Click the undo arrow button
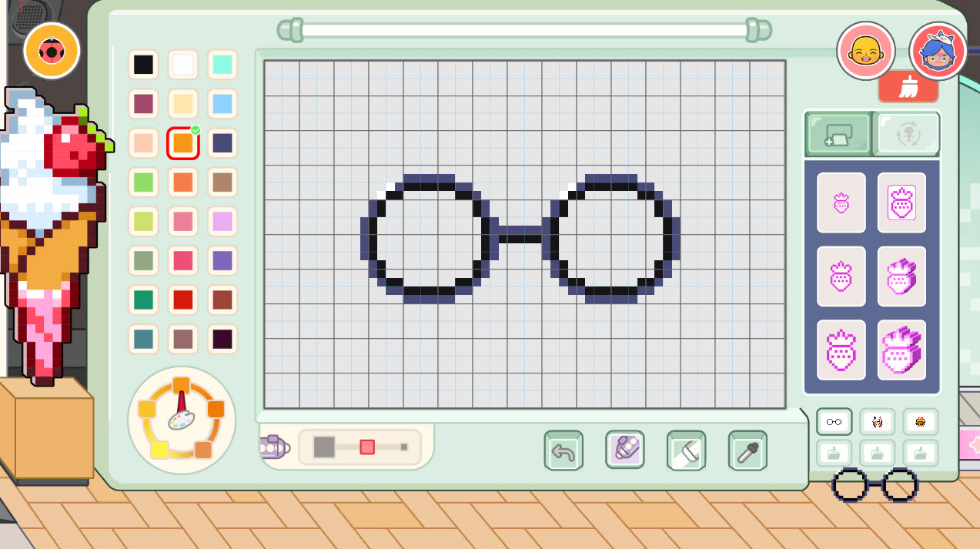The width and height of the screenshot is (980, 549). coord(564,450)
